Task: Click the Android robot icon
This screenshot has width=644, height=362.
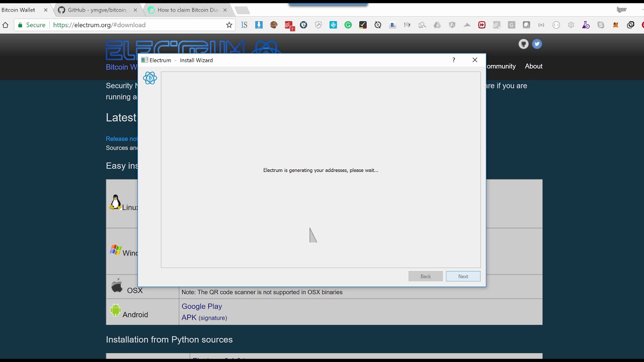Action: 116,311
